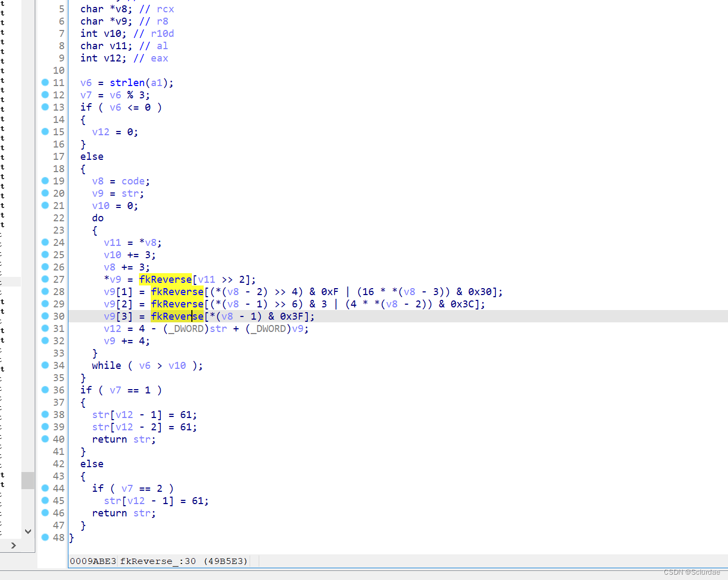Click 'return str;' on line 40
728x580 pixels.
click(x=124, y=439)
